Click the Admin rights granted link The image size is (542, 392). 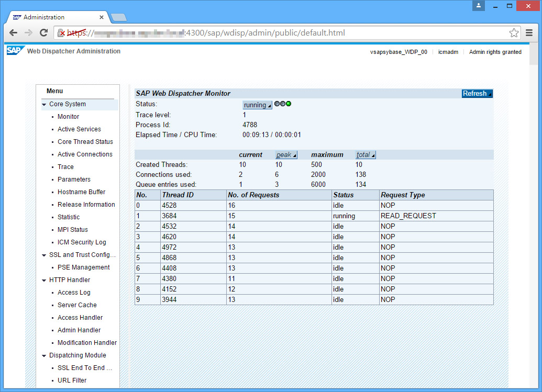495,52
